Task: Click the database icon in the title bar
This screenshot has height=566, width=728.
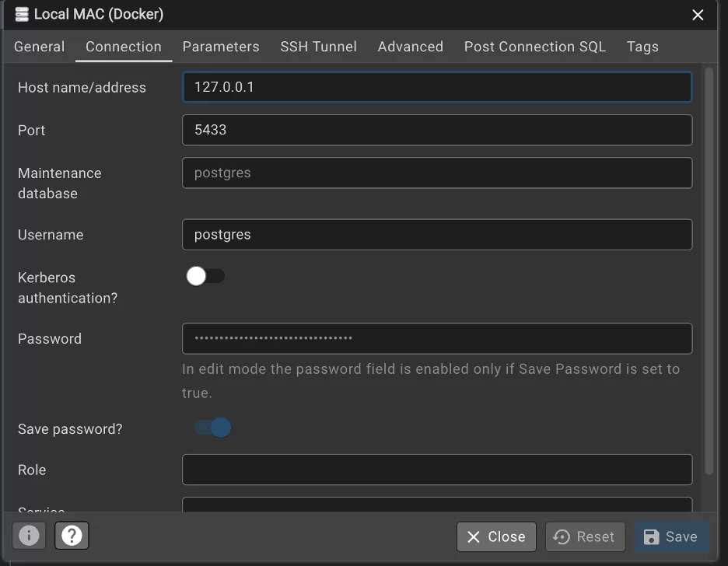Action: 22,14
